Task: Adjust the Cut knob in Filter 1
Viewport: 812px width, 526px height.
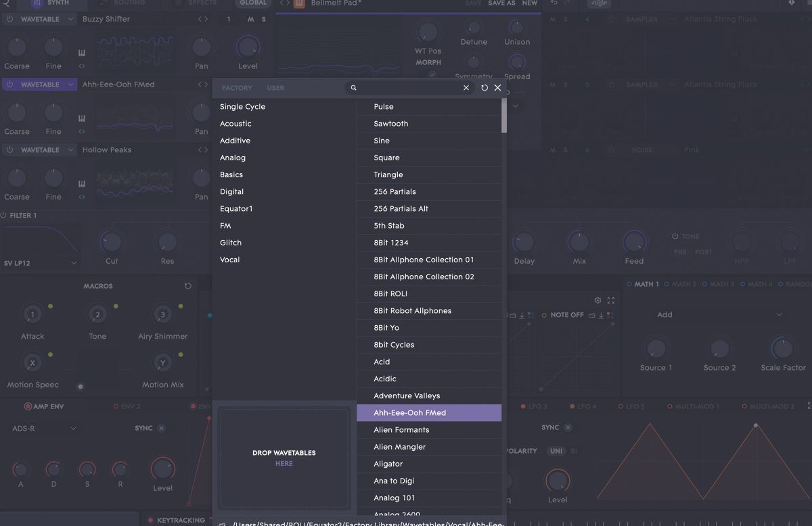Action: pos(110,242)
